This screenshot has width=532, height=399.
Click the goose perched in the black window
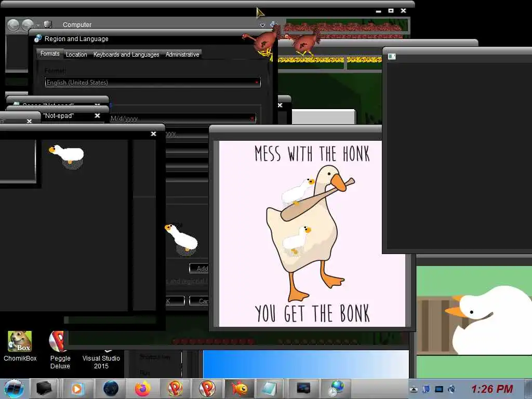[x=67, y=156]
